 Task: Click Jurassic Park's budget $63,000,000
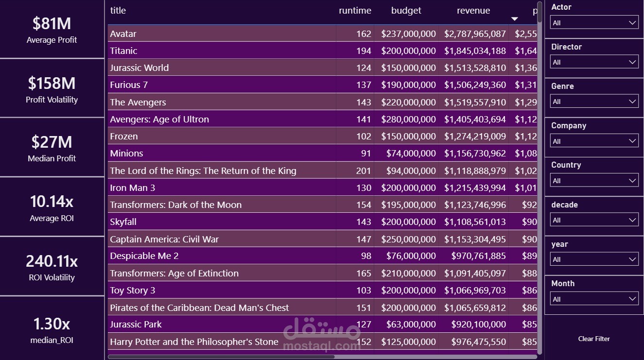point(411,324)
